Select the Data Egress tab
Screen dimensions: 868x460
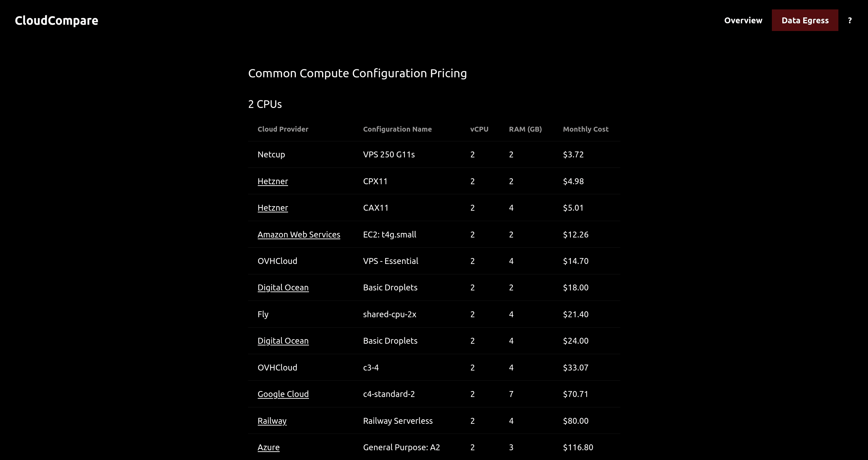click(x=805, y=20)
